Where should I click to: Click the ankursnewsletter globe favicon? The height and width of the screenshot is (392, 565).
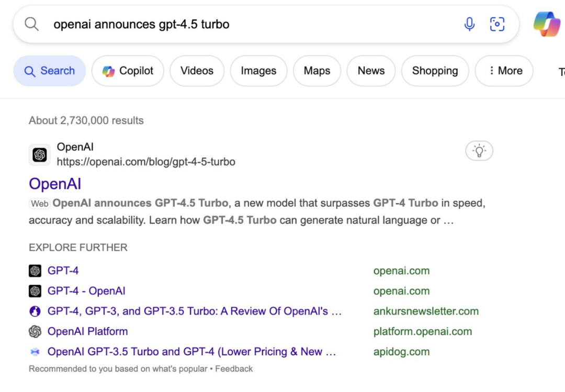[35, 311]
